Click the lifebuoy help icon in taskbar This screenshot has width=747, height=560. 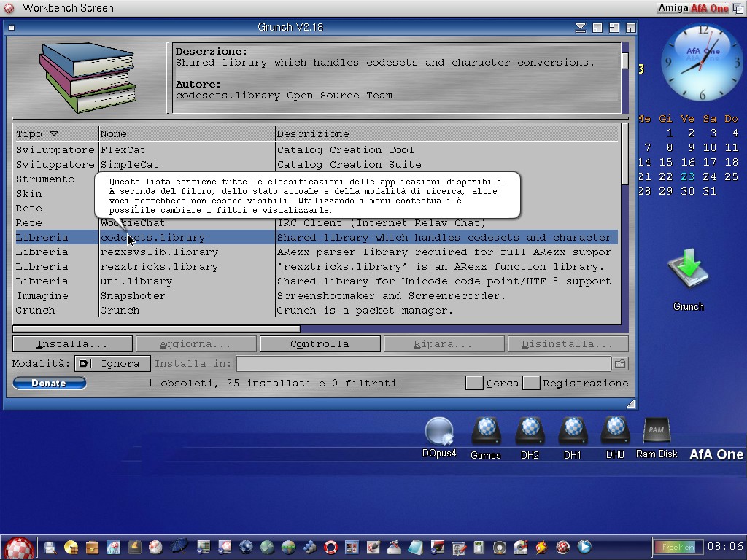click(x=331, y=547)
